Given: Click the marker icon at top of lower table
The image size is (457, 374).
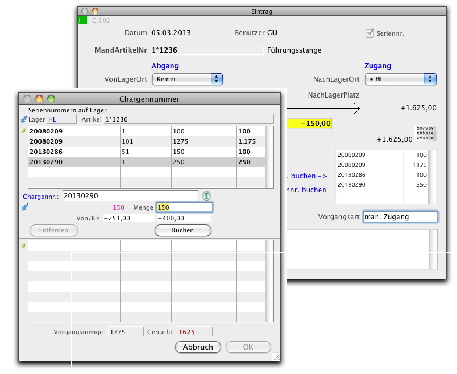Looking at the screenshot, I should click(24, 246).
